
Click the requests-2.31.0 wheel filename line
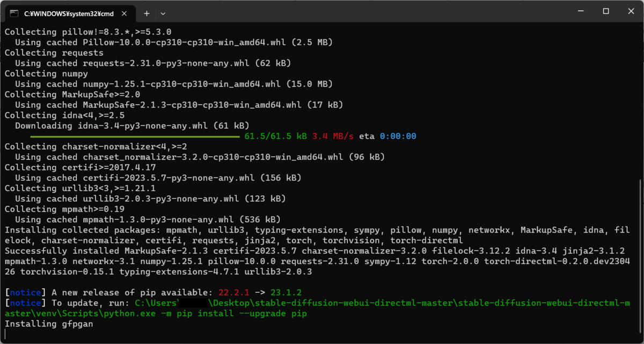click(x=153, y=63)
